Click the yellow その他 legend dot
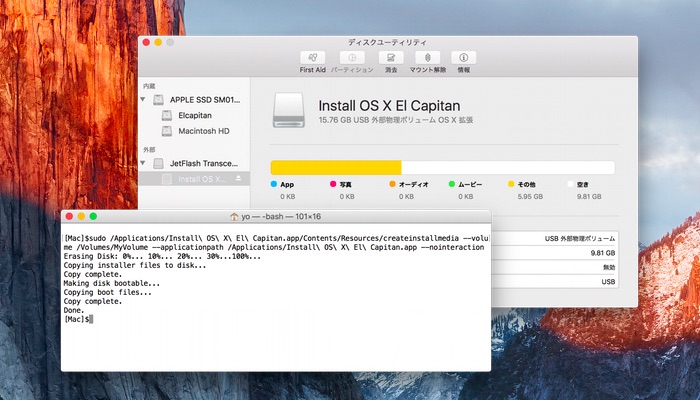 tap(511, 184)
